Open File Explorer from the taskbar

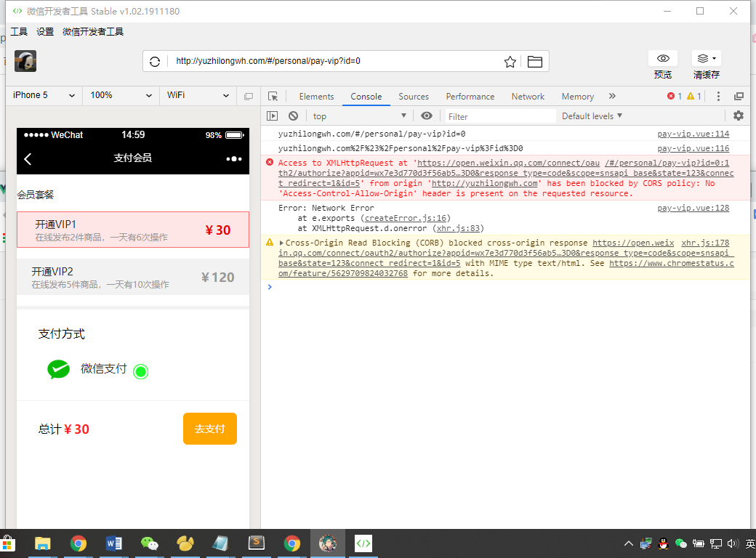[x=42, y=543]
